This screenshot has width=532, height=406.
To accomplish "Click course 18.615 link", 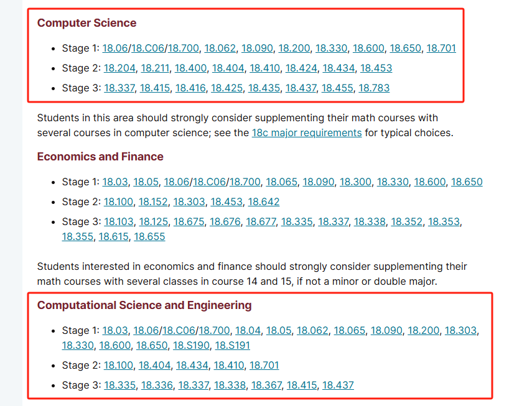I will (x=113, y=236).
